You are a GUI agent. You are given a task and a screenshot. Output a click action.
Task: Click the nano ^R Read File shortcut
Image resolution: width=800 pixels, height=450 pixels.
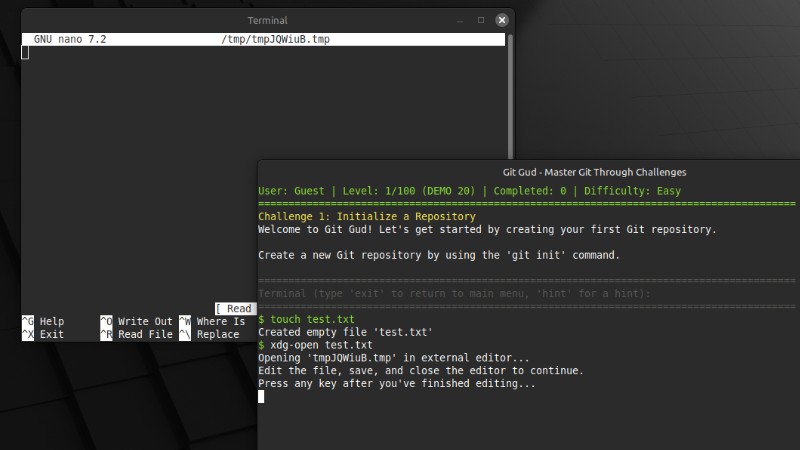point(137,334)
